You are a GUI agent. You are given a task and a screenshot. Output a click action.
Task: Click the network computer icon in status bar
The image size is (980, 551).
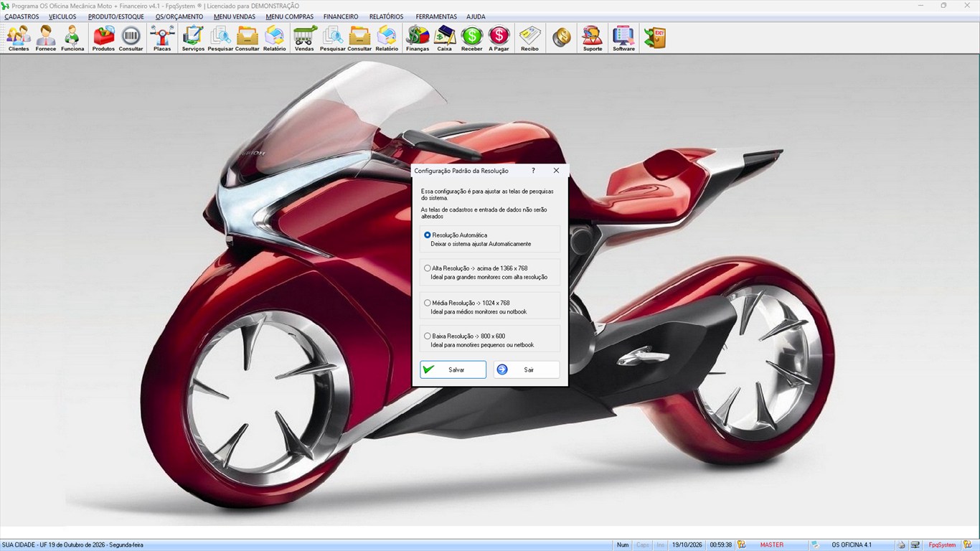click(915, 545)
